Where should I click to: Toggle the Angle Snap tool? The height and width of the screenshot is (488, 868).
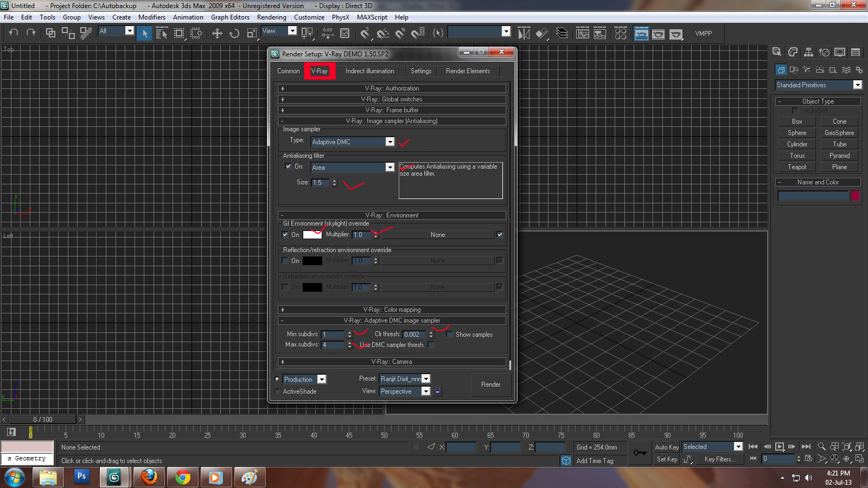pos(383,33)
